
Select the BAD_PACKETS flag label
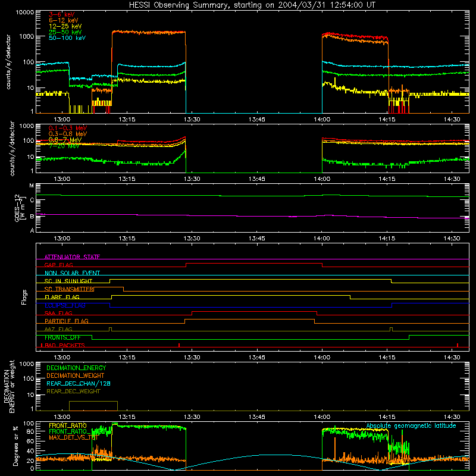point(65,345)
